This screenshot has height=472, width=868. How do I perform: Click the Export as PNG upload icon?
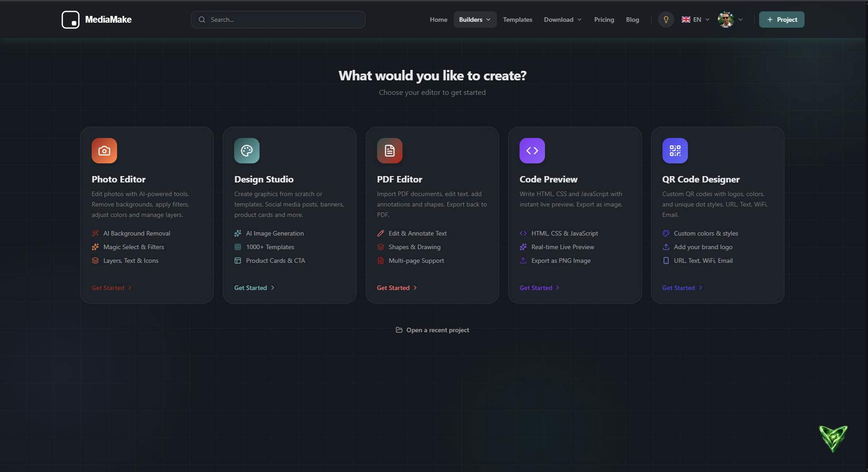coord(523,261)
